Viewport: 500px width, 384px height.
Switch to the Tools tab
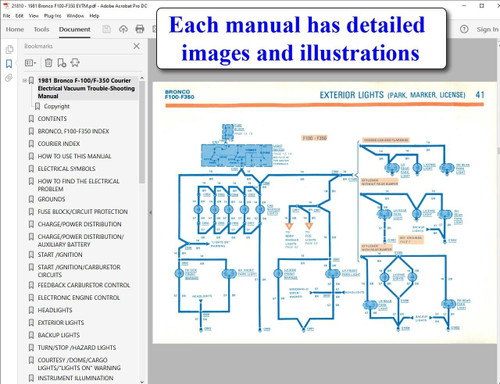click(x=41, y=29)
